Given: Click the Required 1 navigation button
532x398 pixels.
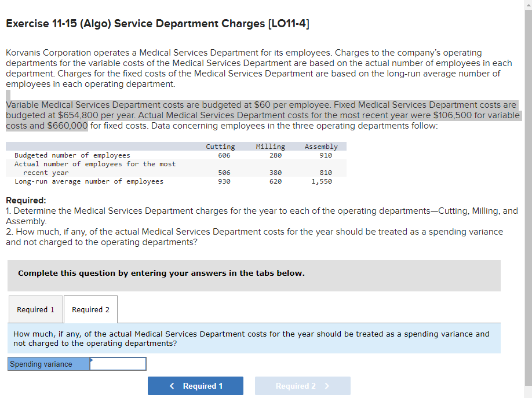Looking at the screenshot, I should (x=195, y=386).
